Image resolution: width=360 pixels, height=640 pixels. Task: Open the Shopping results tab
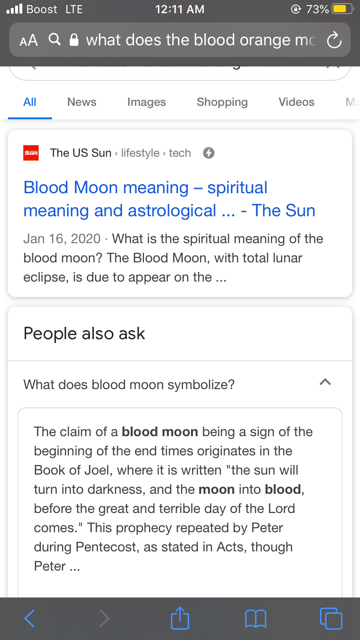coord(222,102)
